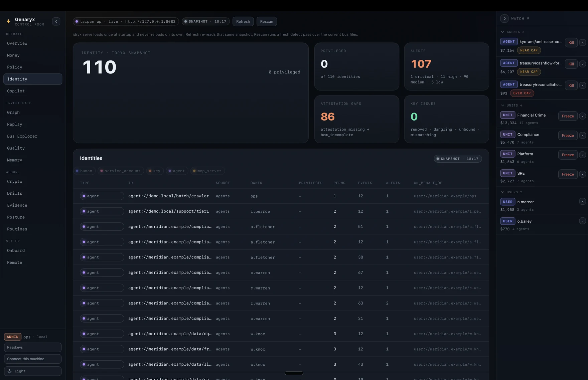This screenshot has width=588, height=380.
Task: Toggle the mcp_server filter chip
Action: [207, 171]
